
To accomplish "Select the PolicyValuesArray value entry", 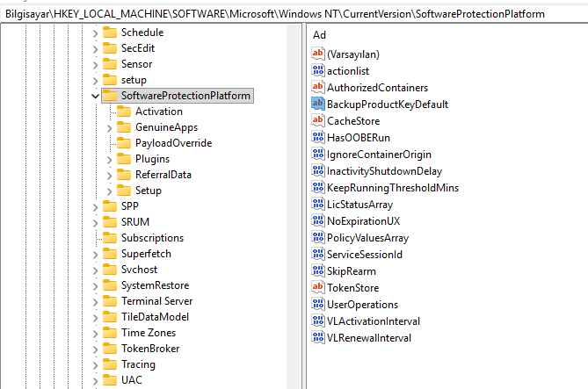I will coord(367,237).
